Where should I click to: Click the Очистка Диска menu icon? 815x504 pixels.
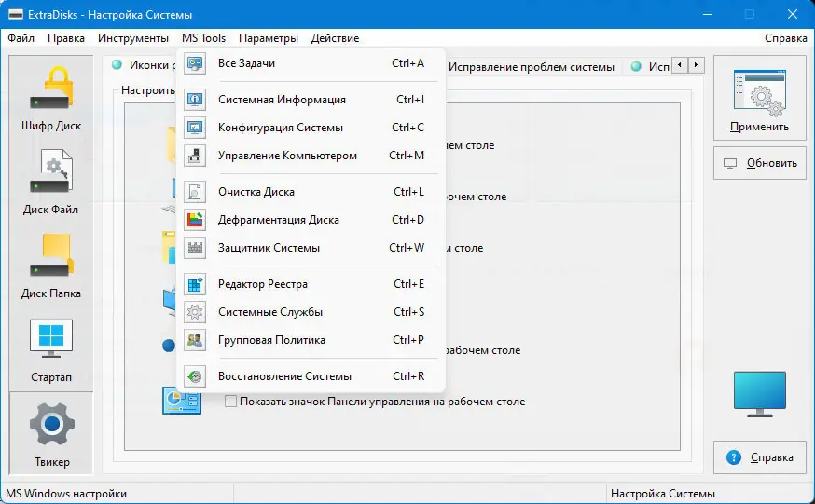195,192
